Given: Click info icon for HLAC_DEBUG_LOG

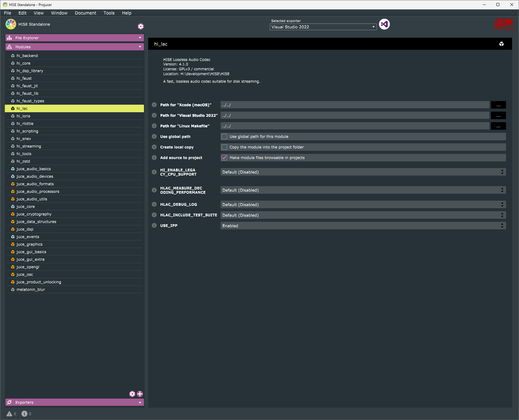Looking at the screenshot, I should [154, 205].
